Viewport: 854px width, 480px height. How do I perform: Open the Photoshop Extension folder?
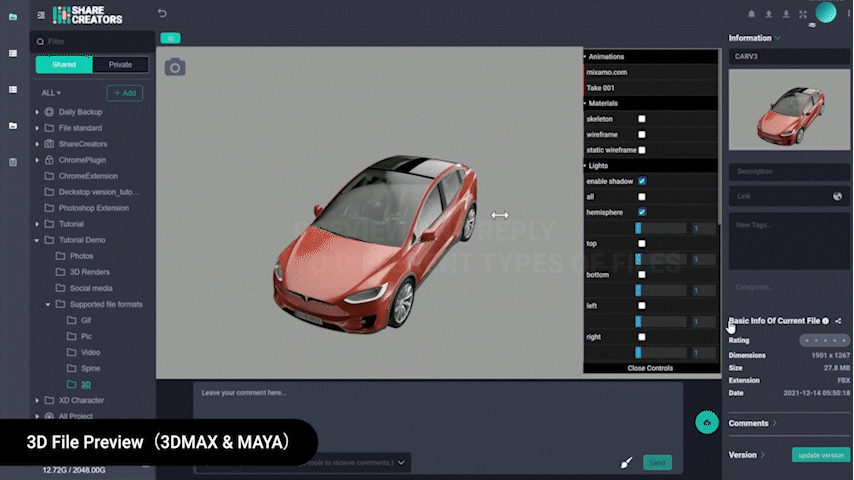click(x=94, y=208)
